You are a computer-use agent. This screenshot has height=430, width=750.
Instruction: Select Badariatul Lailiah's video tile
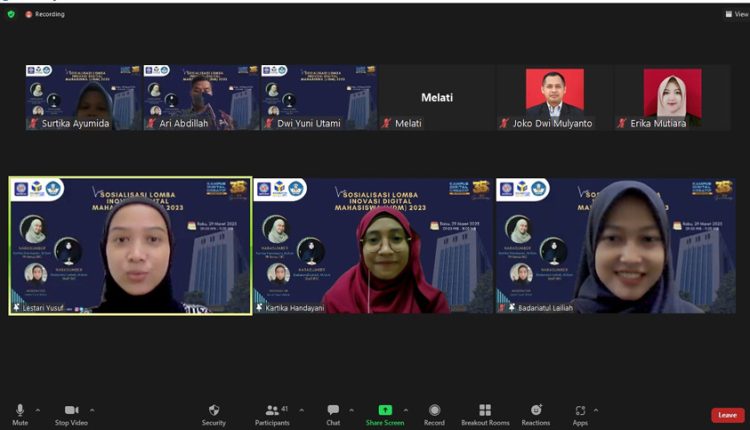[x=616, y=246]
